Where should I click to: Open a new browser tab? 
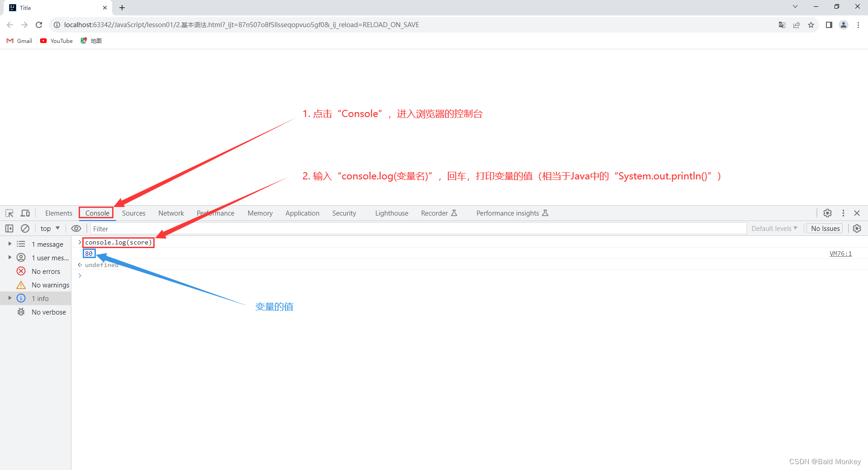(122, 8)
